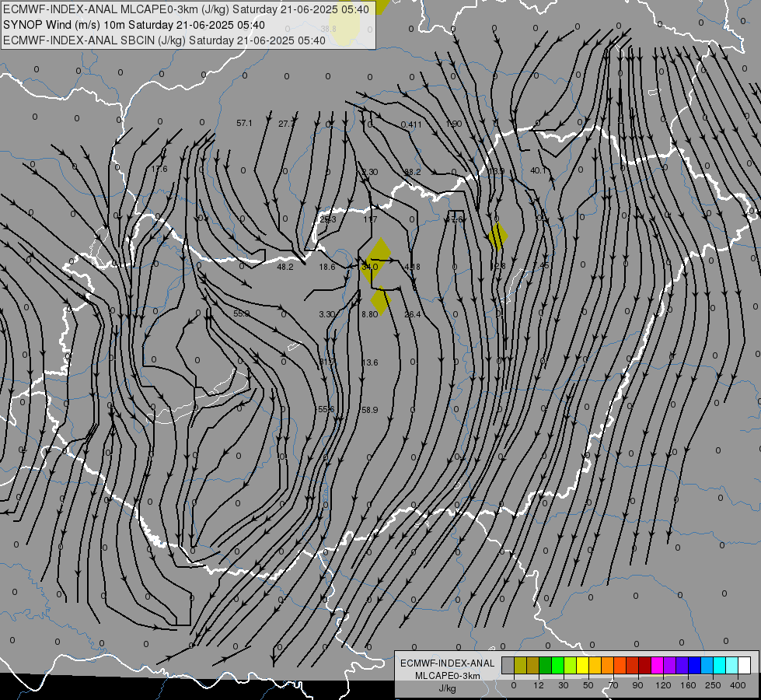Click the map value 18.6
Viewport: 761px width, 700px height.
point(327,267)
